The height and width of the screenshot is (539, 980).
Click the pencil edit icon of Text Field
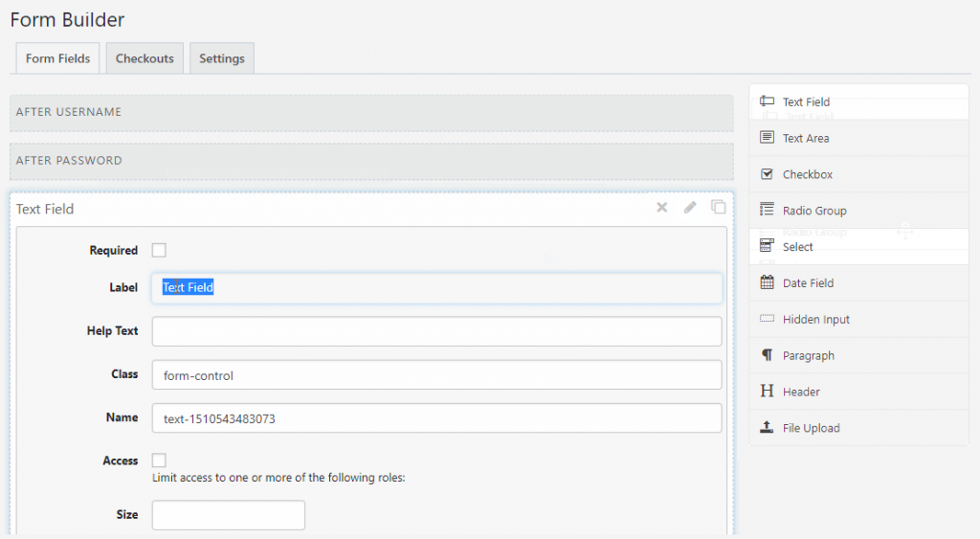pos(690,208)
